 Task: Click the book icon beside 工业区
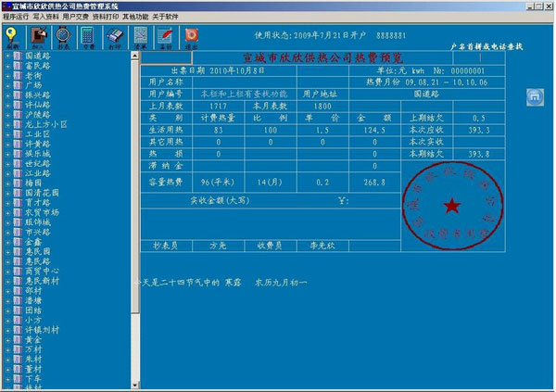tap(18, 134)
